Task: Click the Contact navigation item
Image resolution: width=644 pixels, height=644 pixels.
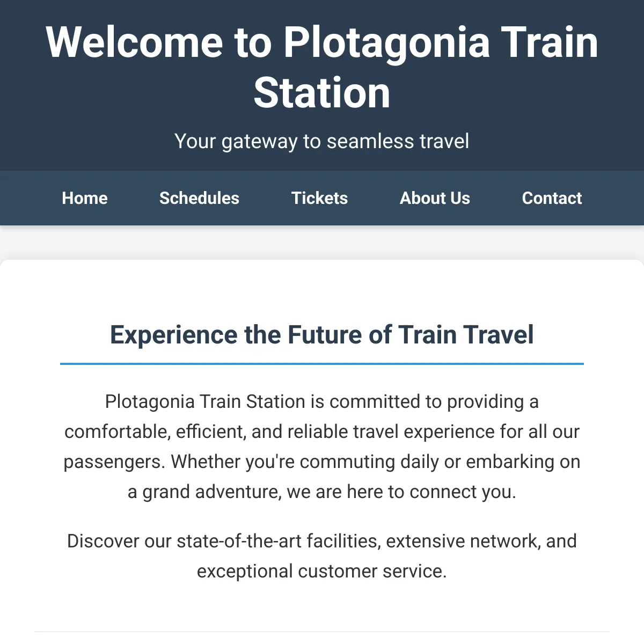Action: coord(552,198)
